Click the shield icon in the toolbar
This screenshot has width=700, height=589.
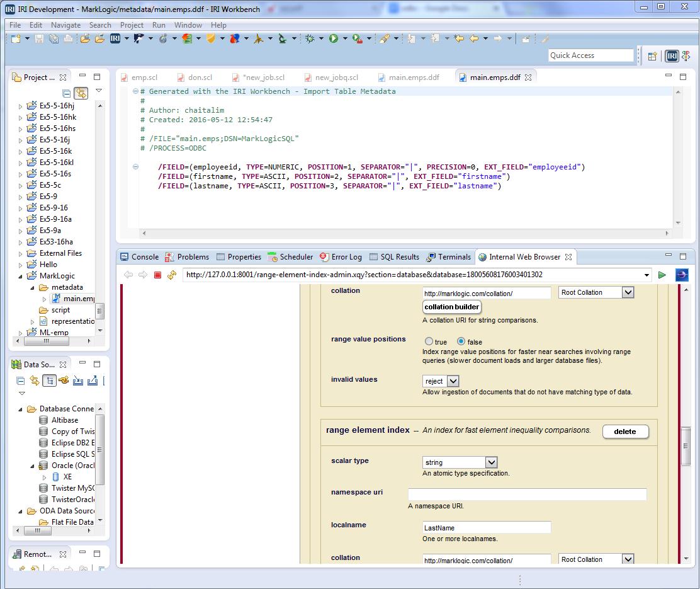click(x=211, y=39)
